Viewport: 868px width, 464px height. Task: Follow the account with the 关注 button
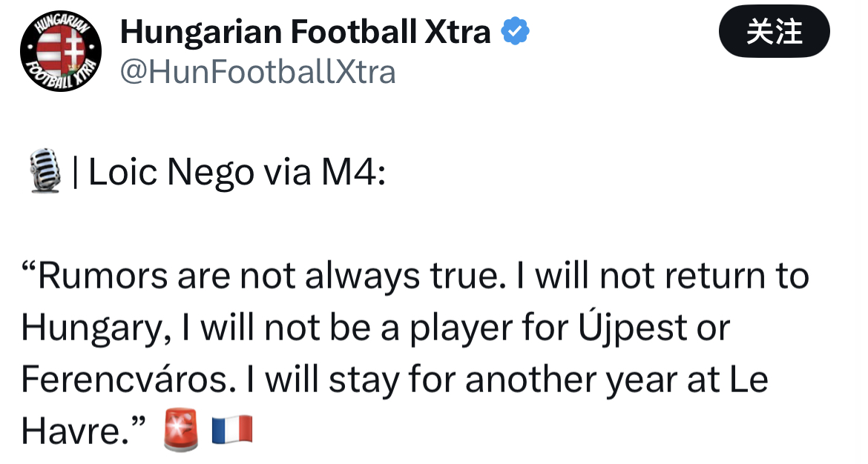[x=774, y=32]
